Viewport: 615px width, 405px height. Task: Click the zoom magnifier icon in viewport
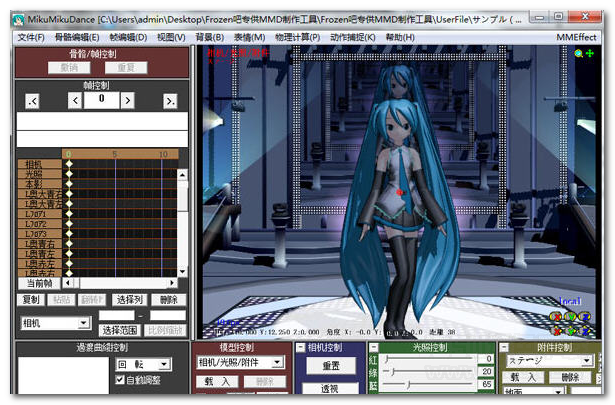point(578,53)
